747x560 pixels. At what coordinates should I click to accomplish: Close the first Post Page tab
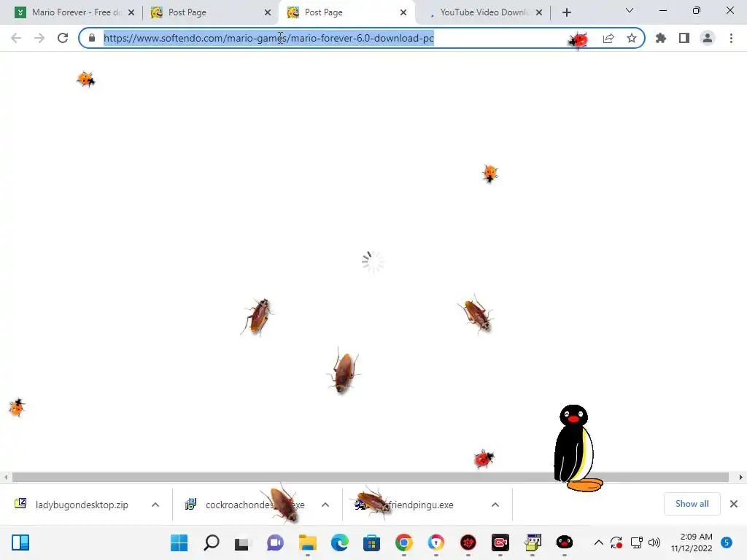pyautogui.click(x=268, y=12)
